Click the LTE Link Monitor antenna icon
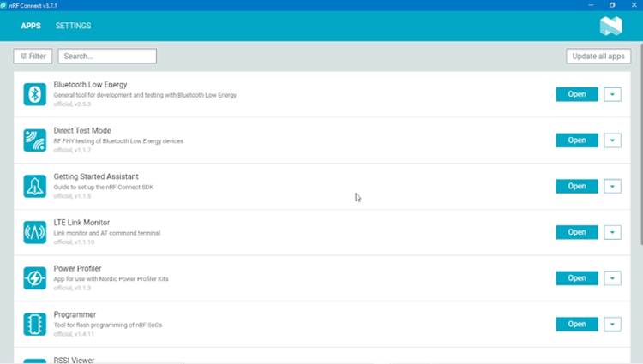The width and height of the screenshot is (643, 364). click(35, 232)
